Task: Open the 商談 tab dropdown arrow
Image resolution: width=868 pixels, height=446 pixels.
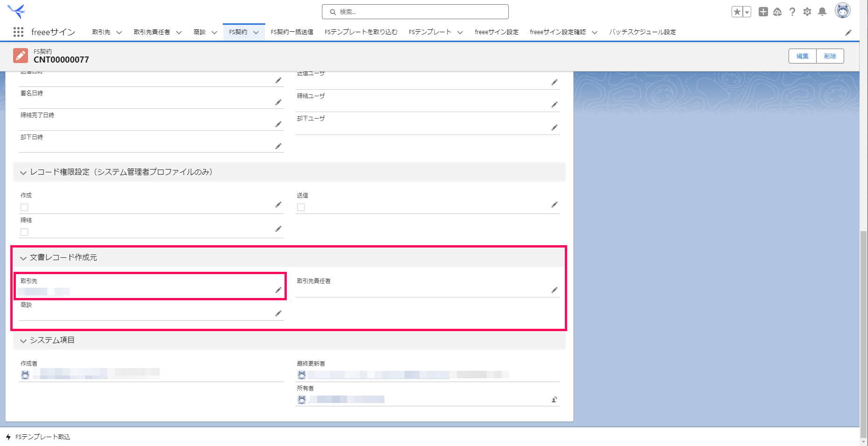Action: (214, 32)
